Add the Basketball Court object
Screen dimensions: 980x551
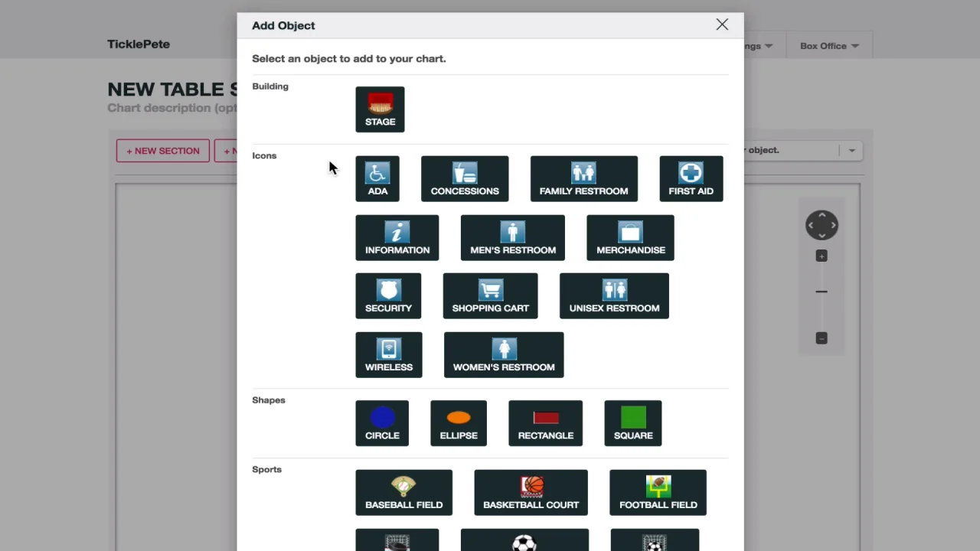click(531, 493)
